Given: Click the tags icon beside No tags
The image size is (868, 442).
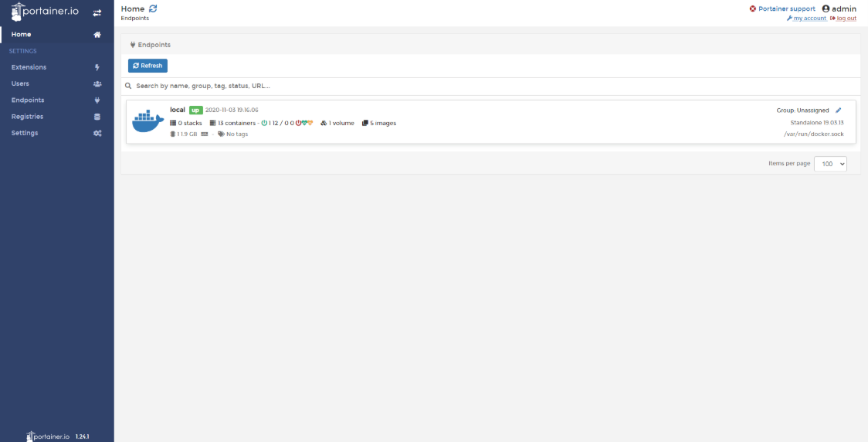Looking at the screenshot, I should [221, 134].
